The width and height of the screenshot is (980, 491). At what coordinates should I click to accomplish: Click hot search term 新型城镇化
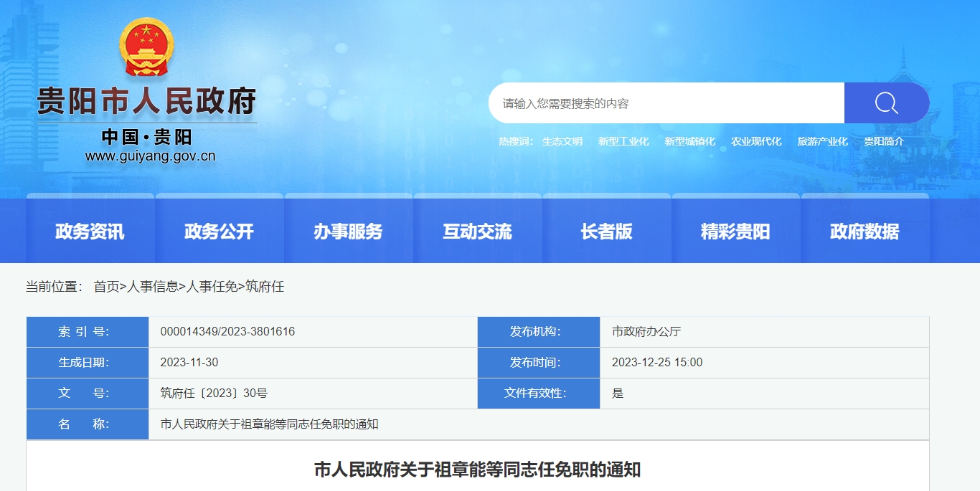pos(689,142)
